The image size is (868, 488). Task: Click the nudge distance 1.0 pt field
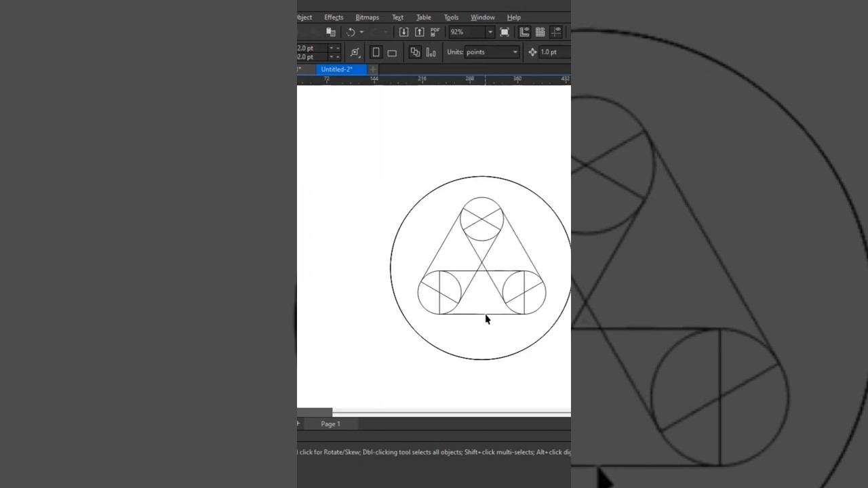tap(555, 52)
